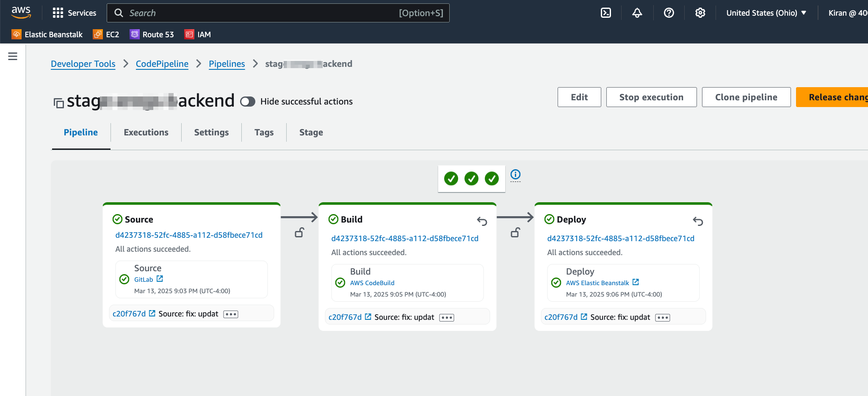
Task: Click the Release change button
Action: [832, 97]
